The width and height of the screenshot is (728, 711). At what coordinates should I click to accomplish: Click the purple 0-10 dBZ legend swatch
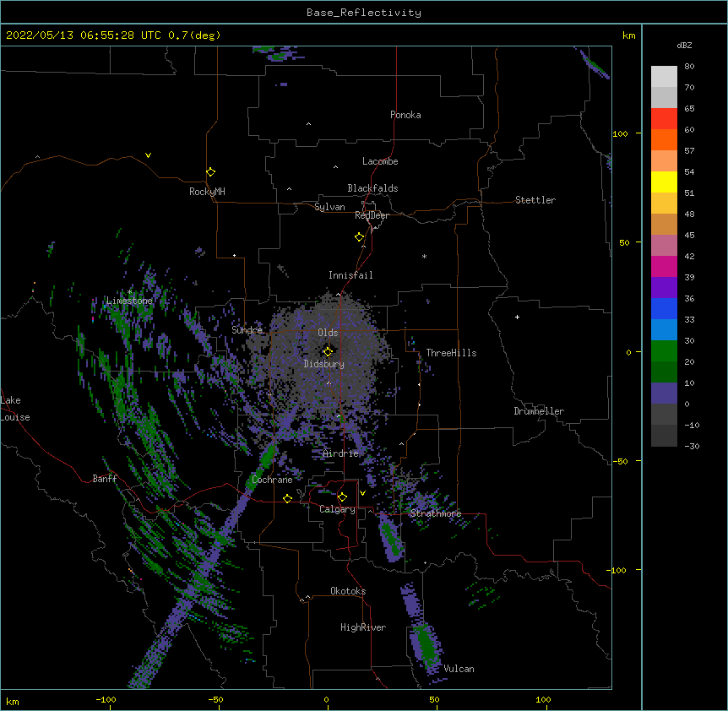(664, 393)
